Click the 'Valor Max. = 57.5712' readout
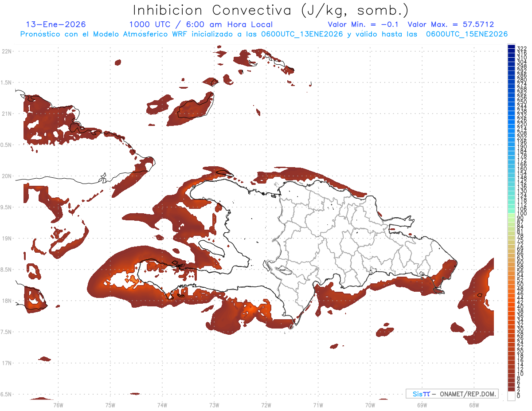The image size is (532, 411). (451, 24)
